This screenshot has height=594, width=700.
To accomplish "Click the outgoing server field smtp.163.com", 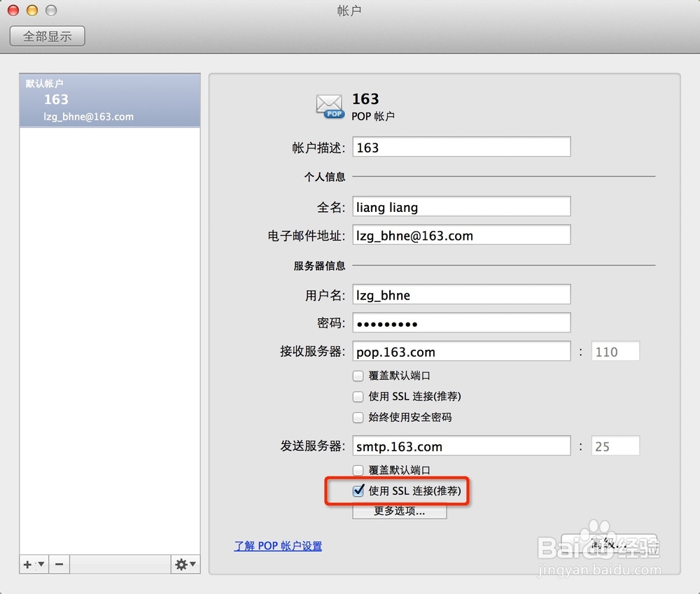I will point(461,446).
